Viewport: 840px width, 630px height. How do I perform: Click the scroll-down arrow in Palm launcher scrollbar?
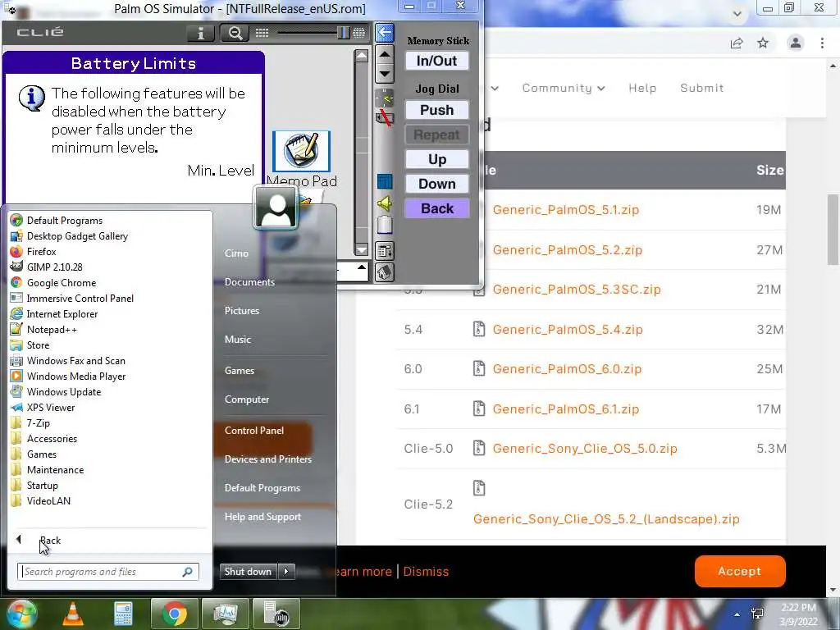tap(362, 249)
